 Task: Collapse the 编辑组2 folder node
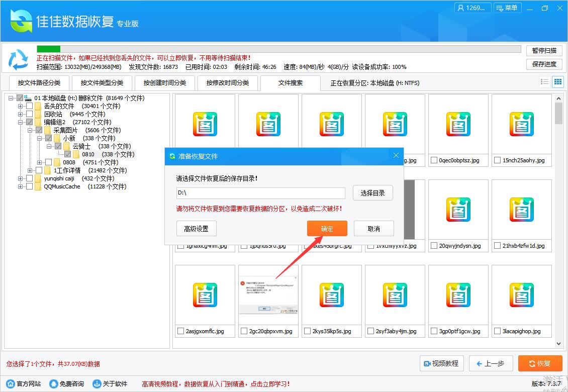click(x=20, y=122)
